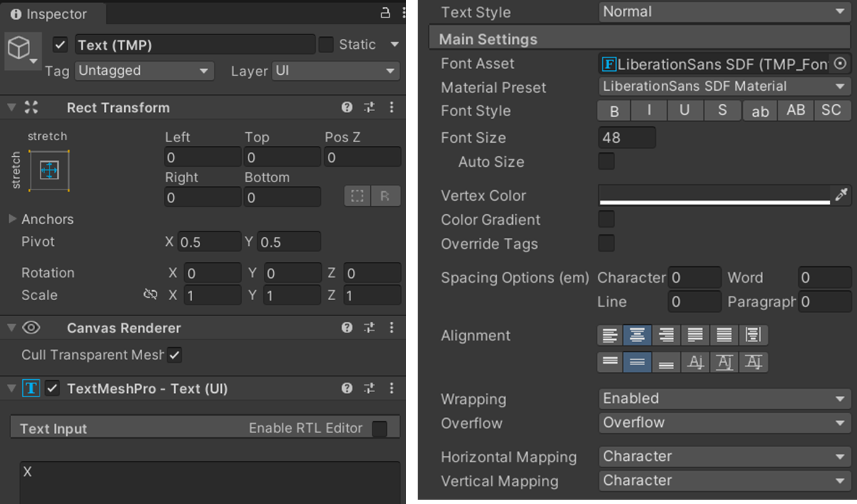Screen dimensions: 857x504
Task: Set horizontal alignment to Geometry Center
Action: [x=753, y=335]
